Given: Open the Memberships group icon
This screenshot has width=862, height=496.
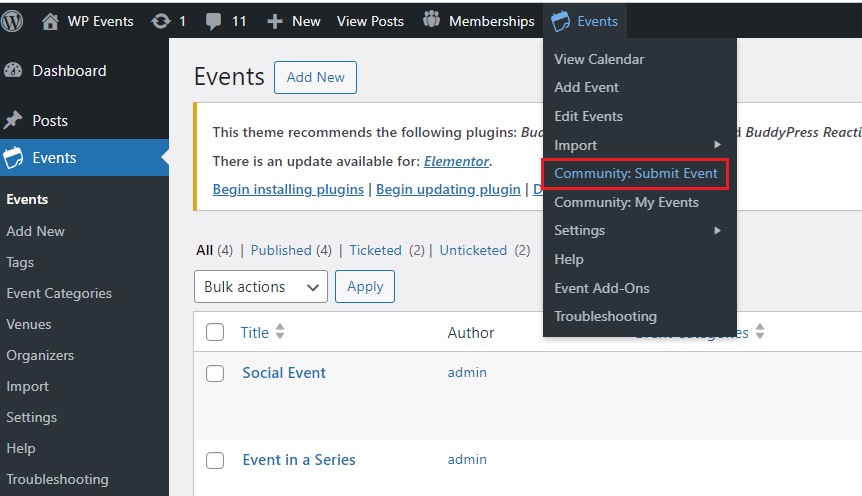Looking at the screenshot, I should (x=432, y=20).
